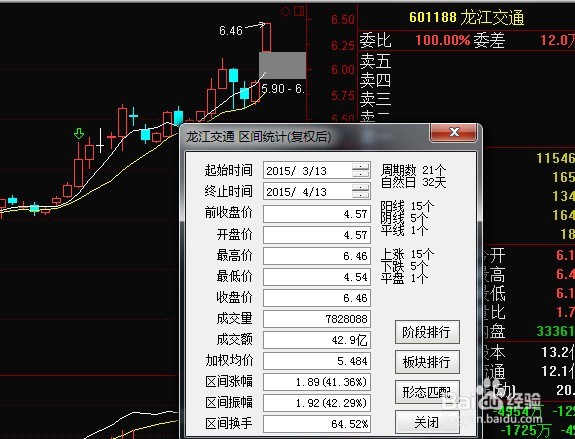
Task: Click the 下跌 5个 statistic
Action: click(404, 266)
